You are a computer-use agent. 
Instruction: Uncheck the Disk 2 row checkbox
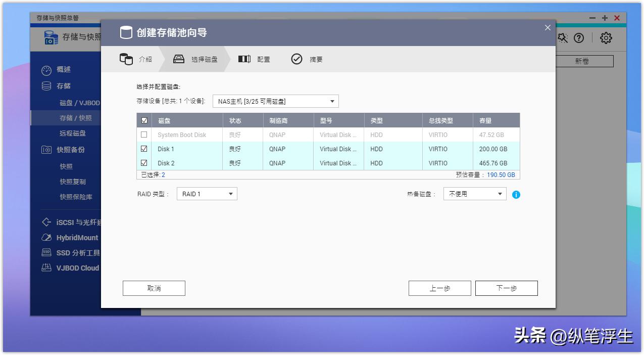(x=144, y=163)
